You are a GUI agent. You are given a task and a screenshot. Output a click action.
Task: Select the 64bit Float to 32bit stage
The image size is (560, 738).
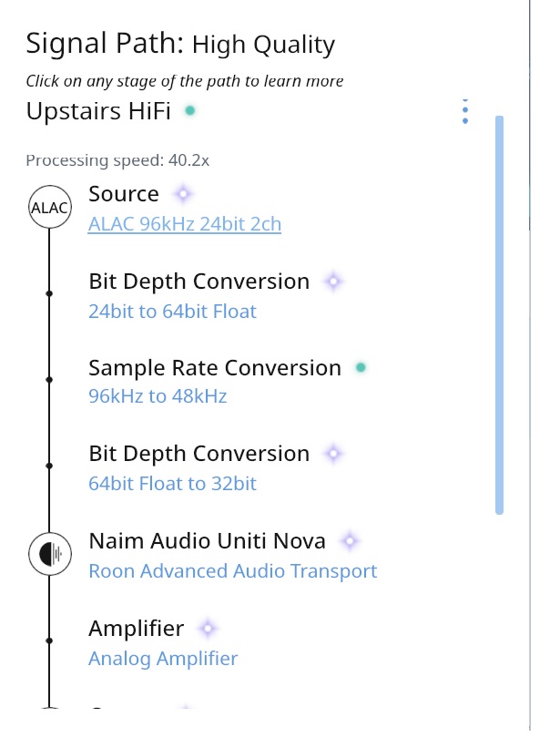click(173, 484)
